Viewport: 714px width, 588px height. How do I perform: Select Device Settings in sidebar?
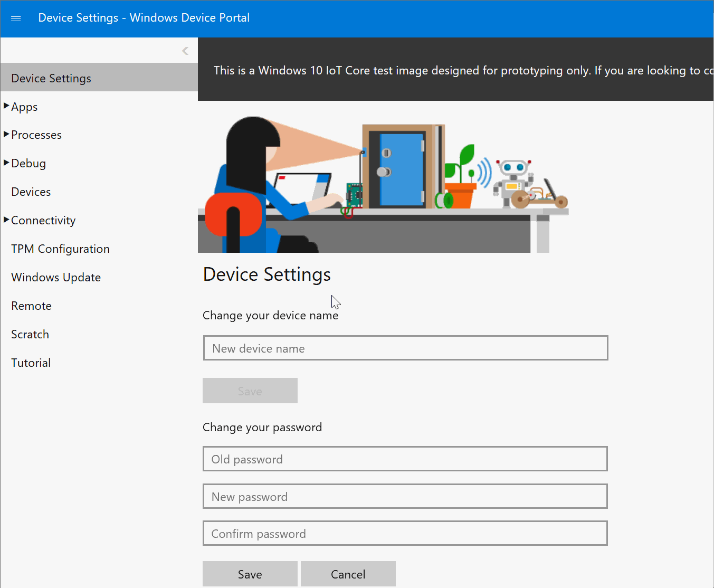click(x=51, y=78)
